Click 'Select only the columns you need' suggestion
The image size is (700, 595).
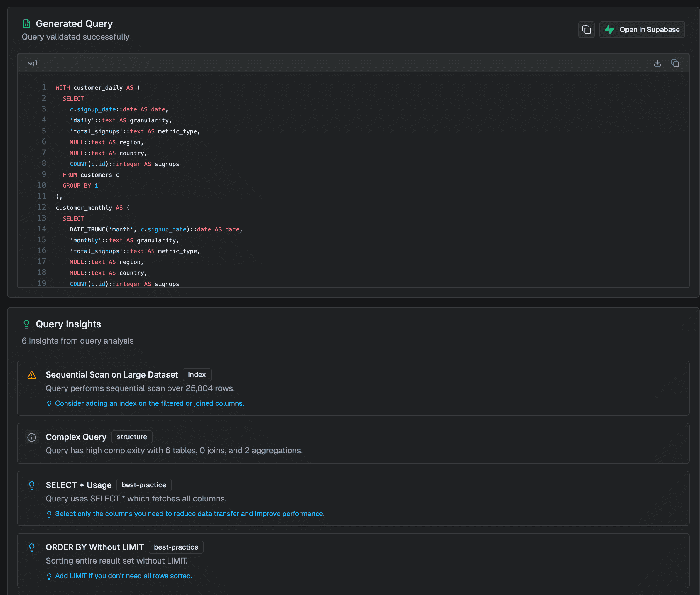tap(190, 514)
